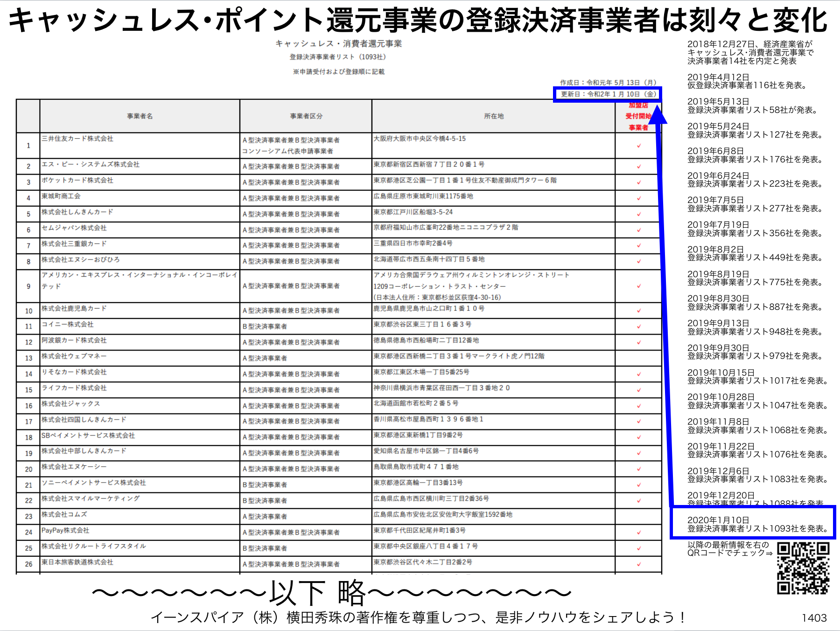
Task: Click 東日本旅客鉄道株式会社 in row 26
Action: pyautogui.click(x=77, y=562)
